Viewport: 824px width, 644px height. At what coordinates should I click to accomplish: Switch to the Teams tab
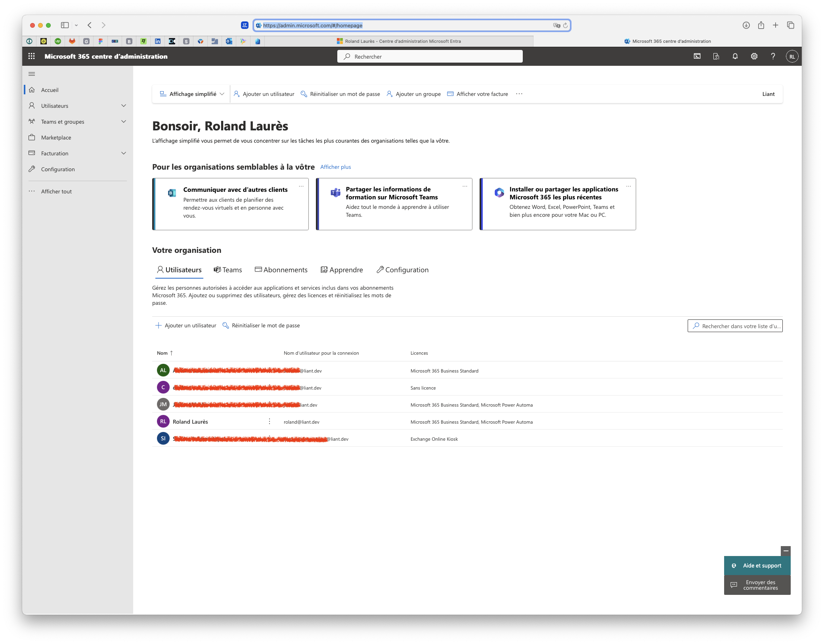pyautogui.click(x=228, y=270)
